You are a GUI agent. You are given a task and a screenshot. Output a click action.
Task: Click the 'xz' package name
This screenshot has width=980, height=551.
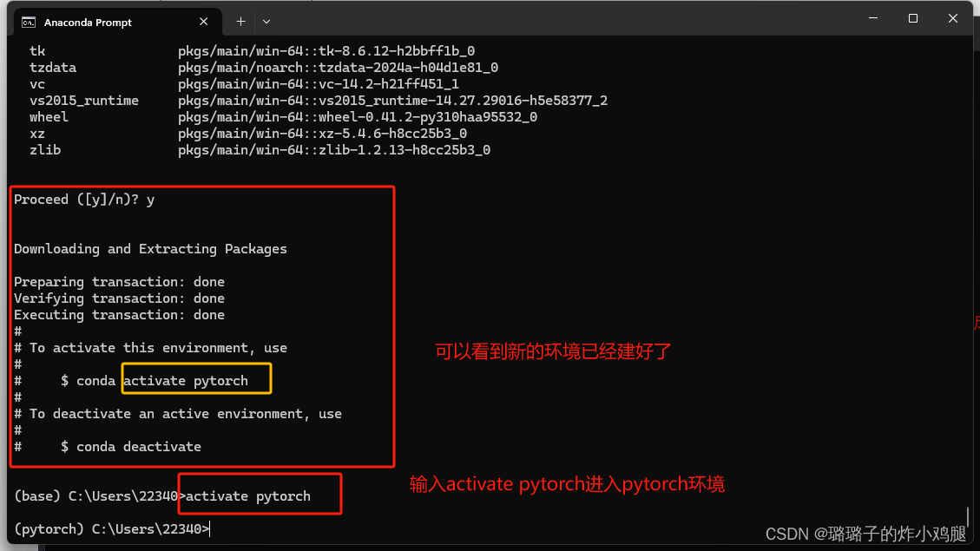[36, 134]
